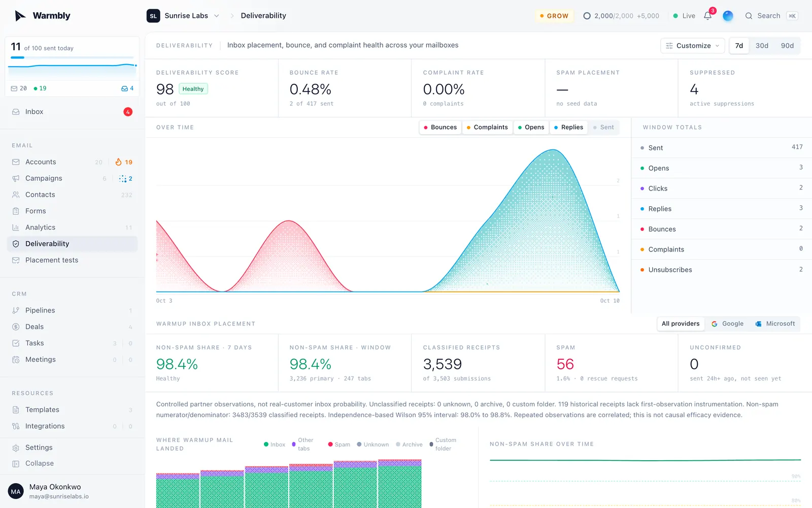The width and height of the screenshot is (812, 508).
Task: Open the notifications bell icon
Action: pos(707,16)
